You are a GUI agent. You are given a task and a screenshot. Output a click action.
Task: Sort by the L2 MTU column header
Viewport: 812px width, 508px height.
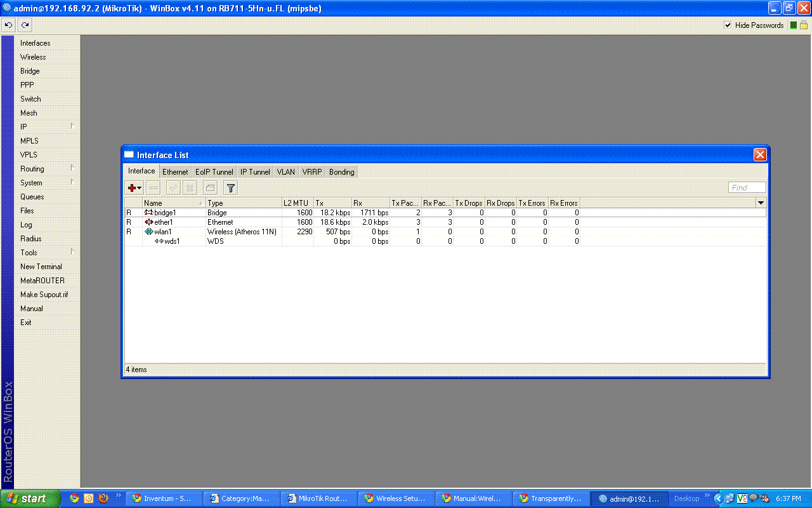298,203
